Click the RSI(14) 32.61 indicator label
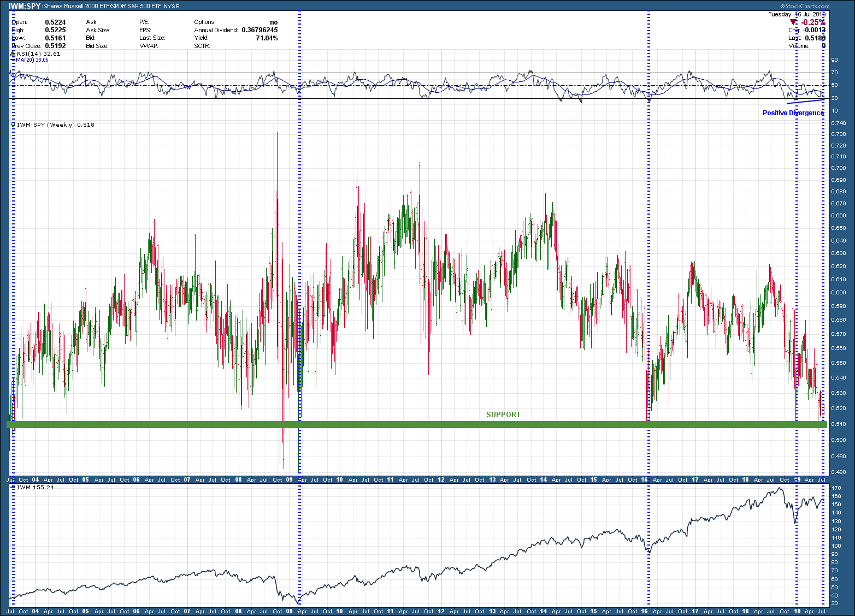The width and height of the screenshot is (855, 616). (x=38, y=54)
